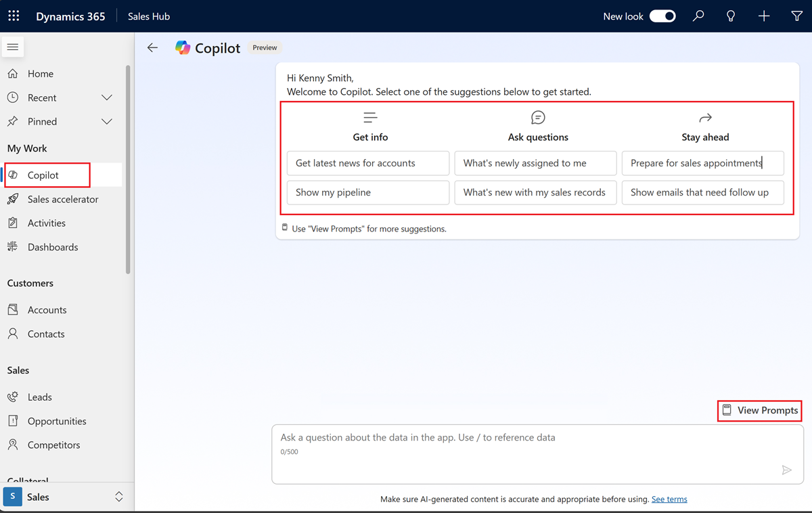
Task: Collapse the navigation hamburger menu
Action: click(13, 47)
